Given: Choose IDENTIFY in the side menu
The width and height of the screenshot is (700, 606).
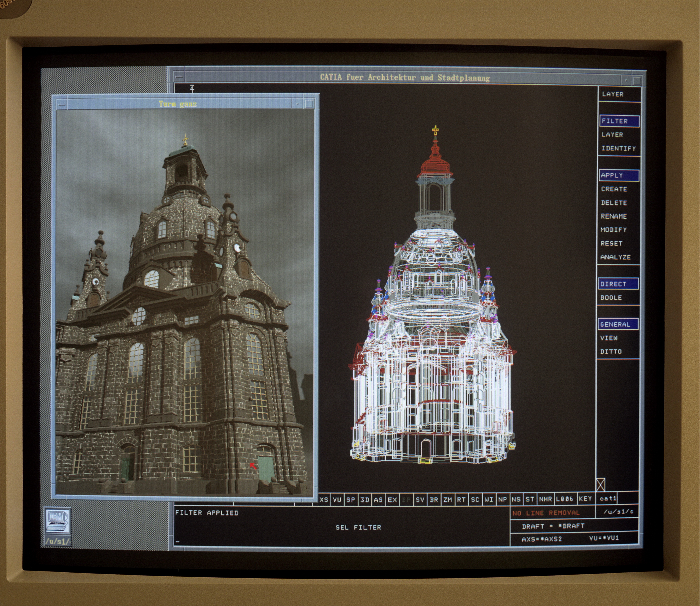Looking at the screenshot, I should (x=618, y=149).
